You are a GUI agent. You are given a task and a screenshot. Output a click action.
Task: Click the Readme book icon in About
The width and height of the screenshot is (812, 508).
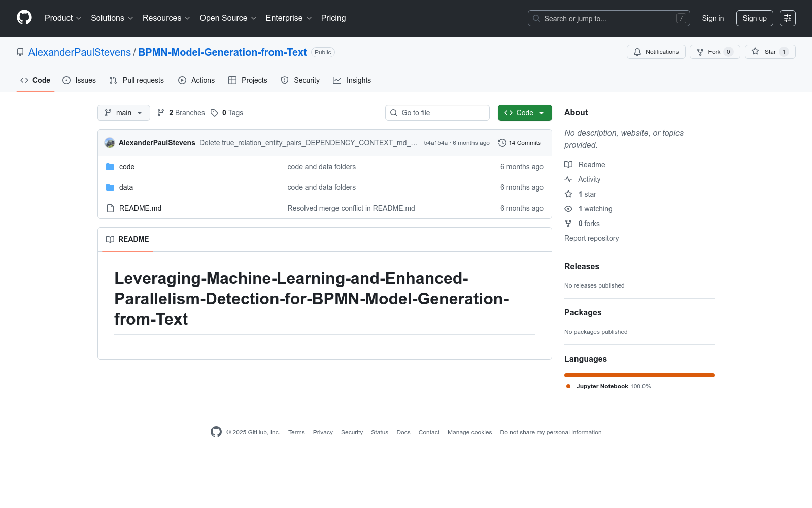(568, 165)
